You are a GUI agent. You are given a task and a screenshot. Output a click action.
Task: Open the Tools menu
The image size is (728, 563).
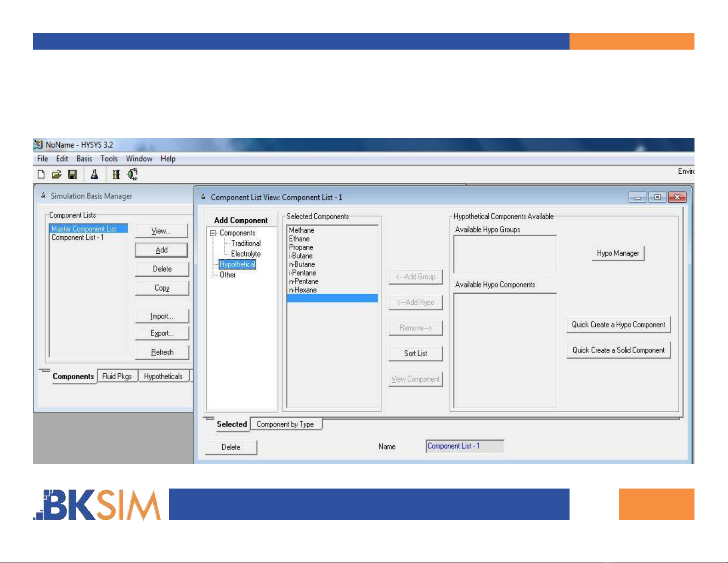coord(109,159)
